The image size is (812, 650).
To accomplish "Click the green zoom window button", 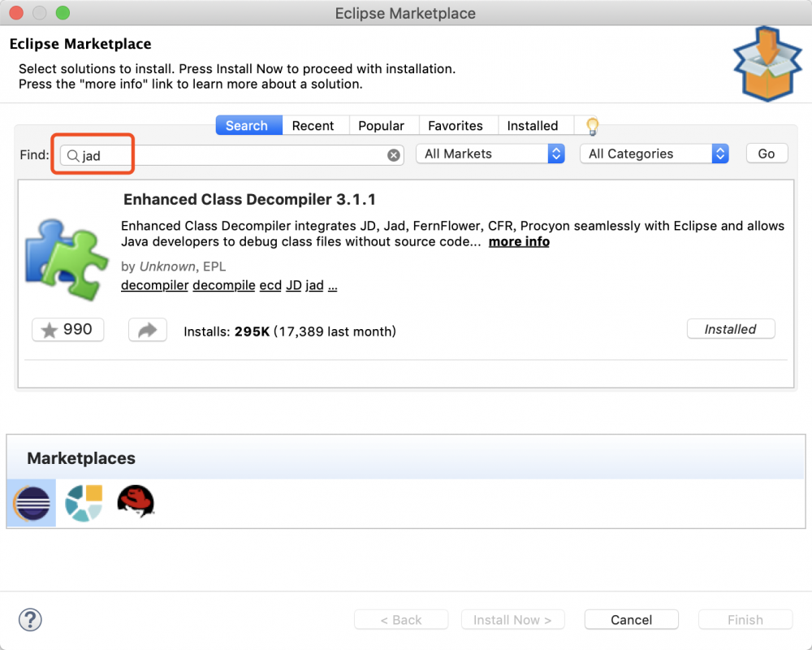I will (63, 12).
